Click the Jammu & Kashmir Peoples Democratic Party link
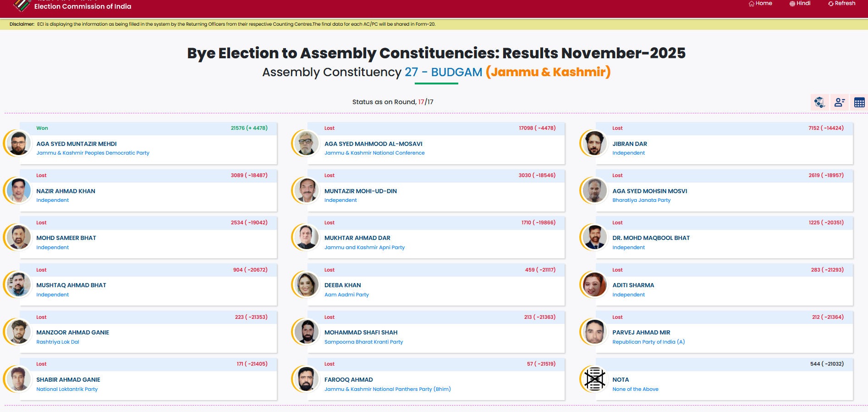 pos(93,153)
